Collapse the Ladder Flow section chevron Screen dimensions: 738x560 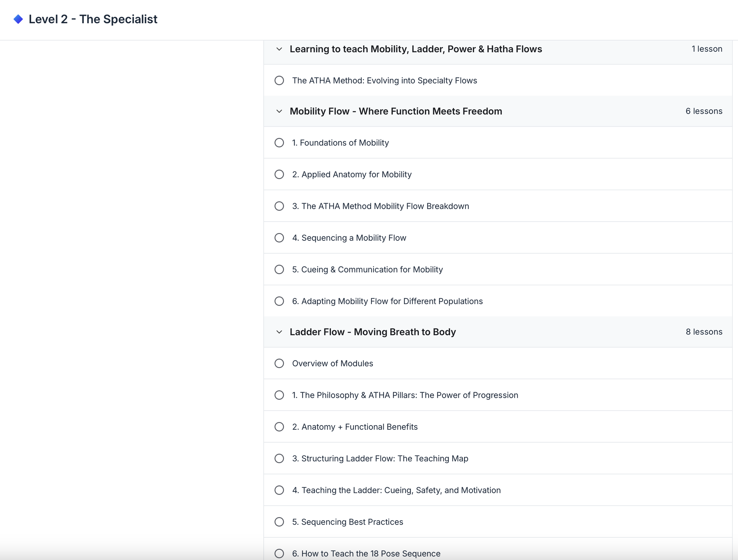[279, 332]
